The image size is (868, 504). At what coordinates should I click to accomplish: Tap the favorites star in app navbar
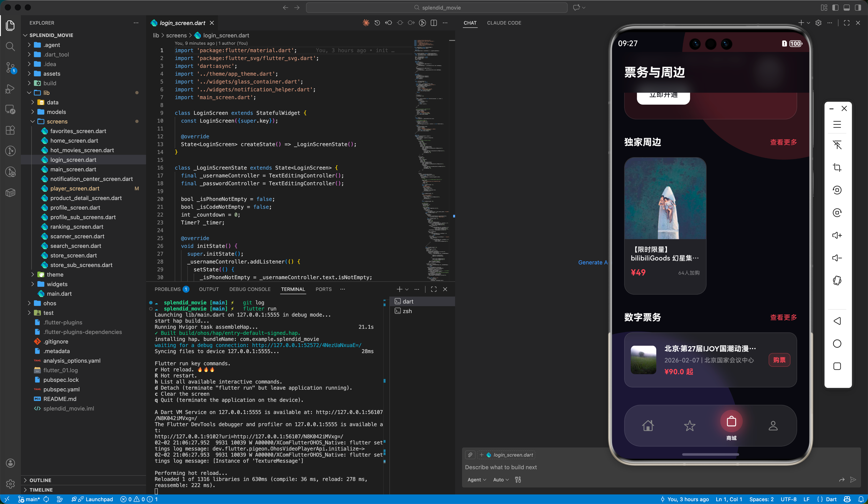pos(690,426)
